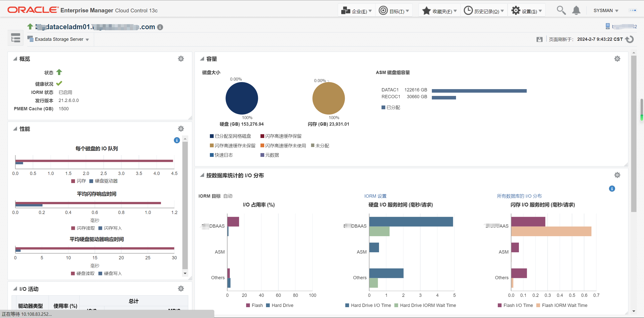The height and width of the screenshot is (318, 644).
Task: Open the SYSMAN user menu
Action: pyautogui.click(x=606, y=11)
